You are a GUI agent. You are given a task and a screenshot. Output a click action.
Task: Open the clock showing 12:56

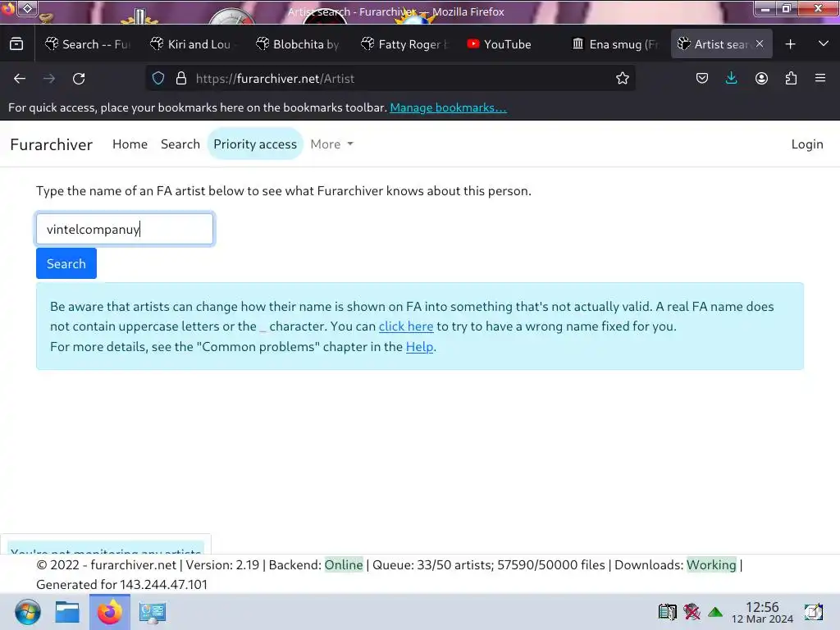click(762, 612)
